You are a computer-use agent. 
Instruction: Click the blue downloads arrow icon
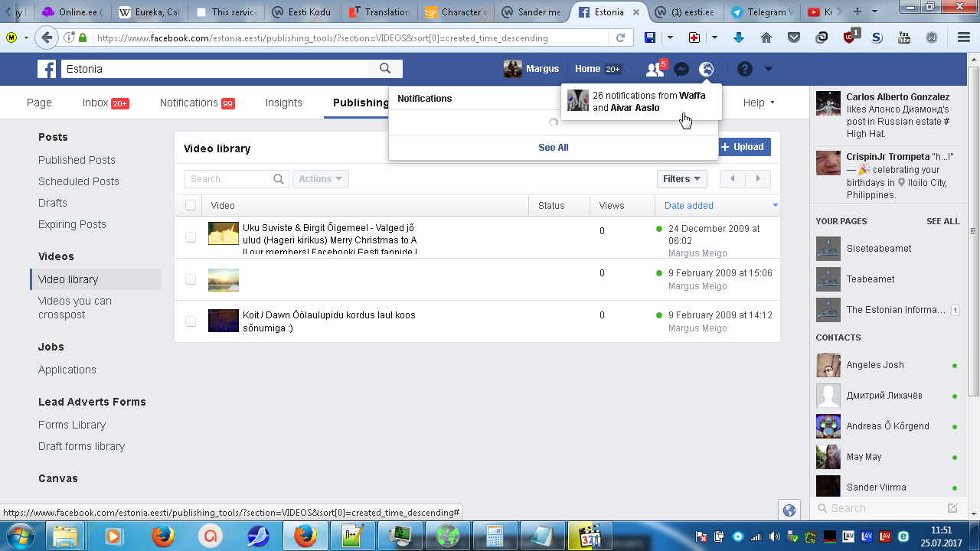[739, 37]
